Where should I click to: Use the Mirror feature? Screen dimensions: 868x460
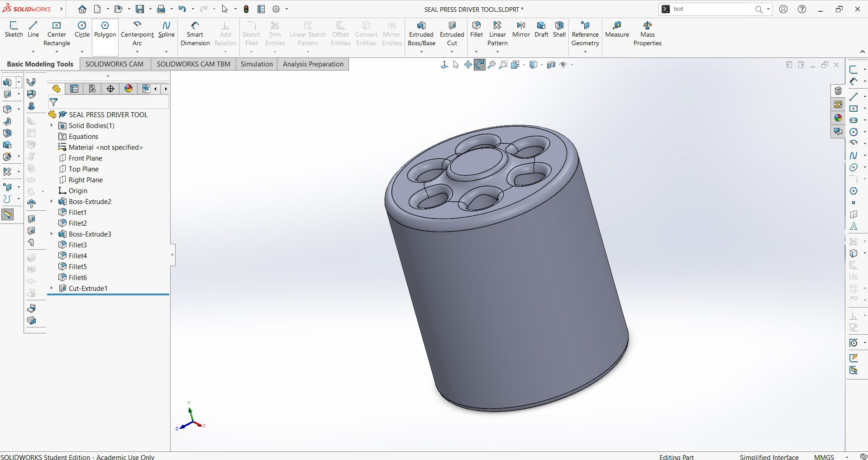tap(521, 29)
